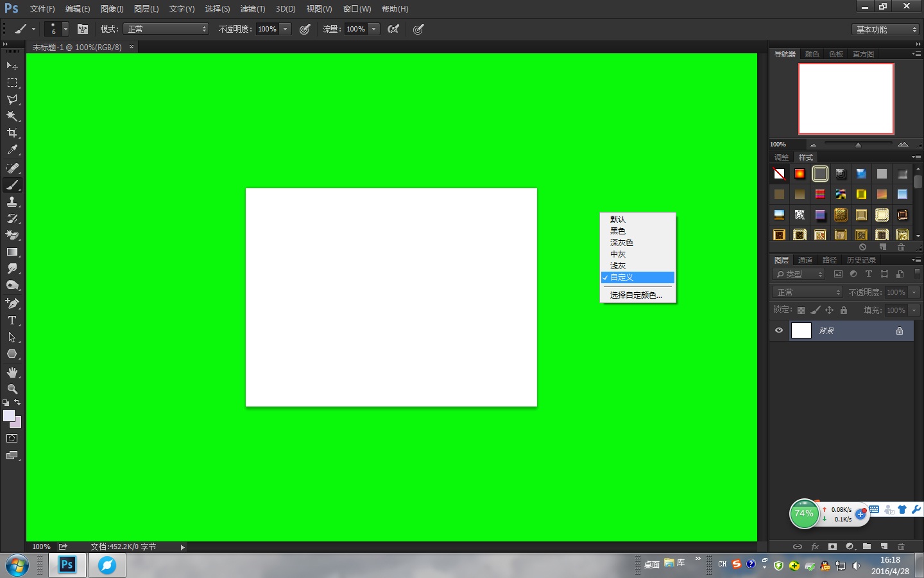Toggle Quick Mask mode
924x578 pixels.
pos(12,439)
